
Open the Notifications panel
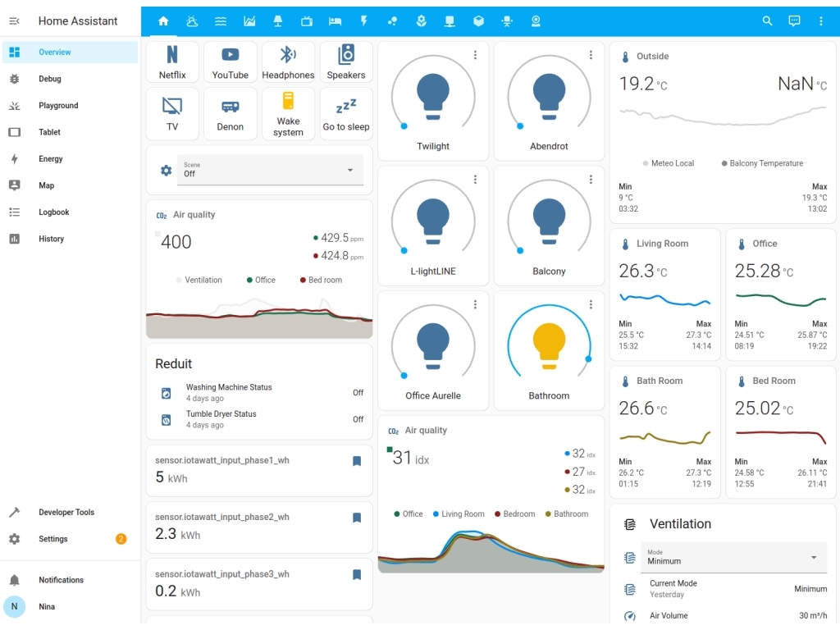61,580
